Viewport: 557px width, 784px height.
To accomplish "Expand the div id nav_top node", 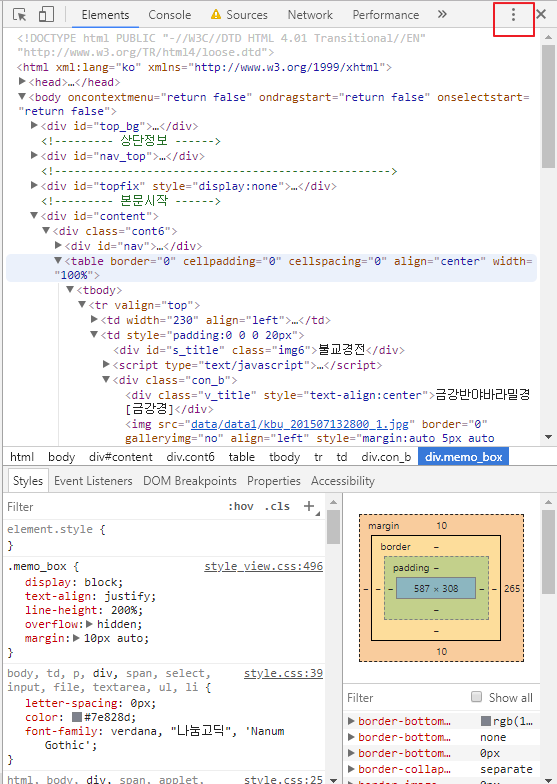I will point(34,155).
